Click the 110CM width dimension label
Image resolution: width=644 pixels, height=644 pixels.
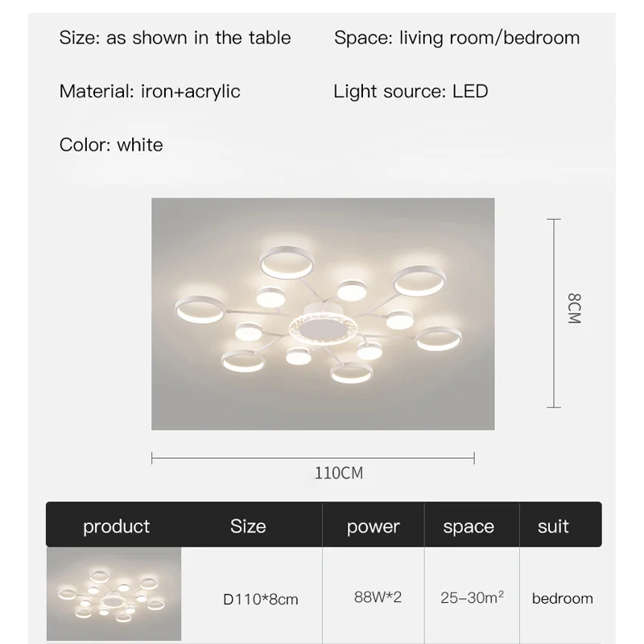(x=338, y=473)
